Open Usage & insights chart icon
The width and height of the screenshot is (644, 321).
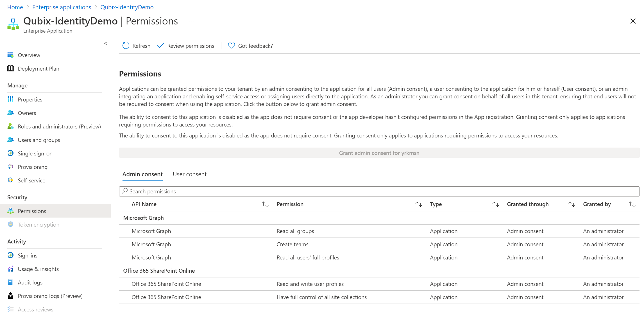point(10,269)
